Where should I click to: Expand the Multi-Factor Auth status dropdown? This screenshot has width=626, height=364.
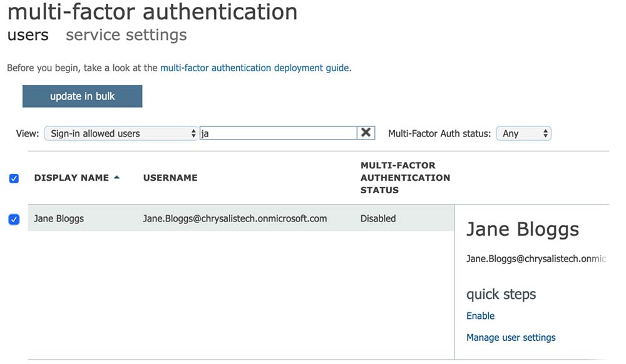[x=523, y=133]
